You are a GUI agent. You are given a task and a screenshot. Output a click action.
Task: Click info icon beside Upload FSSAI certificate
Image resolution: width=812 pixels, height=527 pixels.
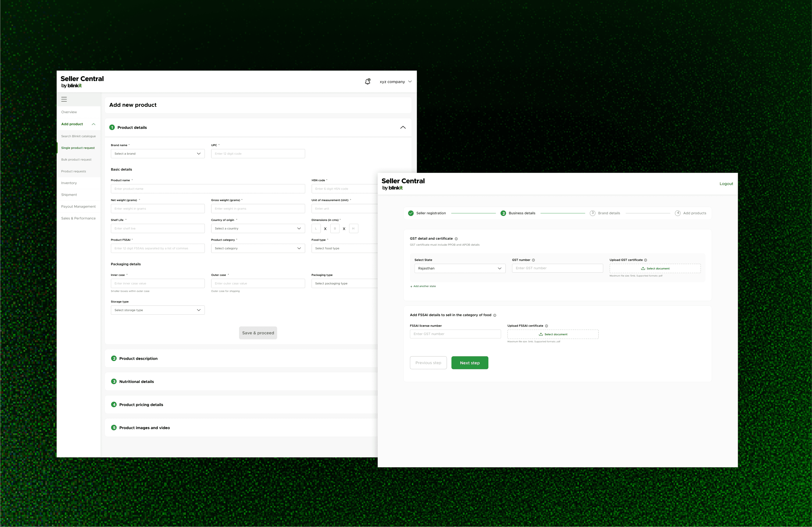[x=546, y=326]
